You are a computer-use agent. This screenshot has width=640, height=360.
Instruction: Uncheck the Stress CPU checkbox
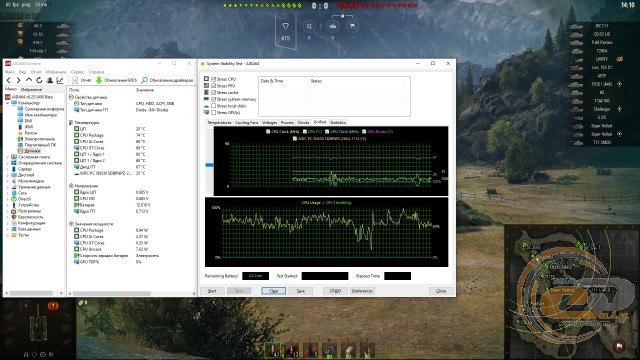pyautogui.click(x=213, y=79)
